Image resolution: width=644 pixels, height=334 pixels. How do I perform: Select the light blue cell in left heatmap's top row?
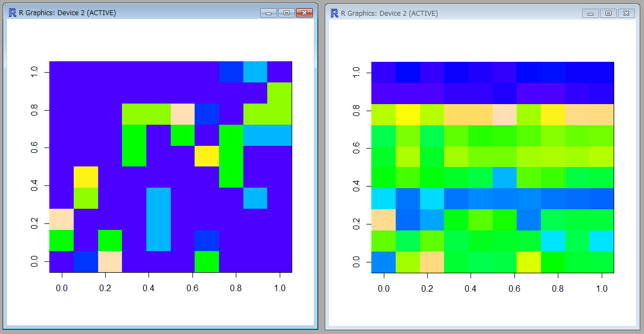255,72
